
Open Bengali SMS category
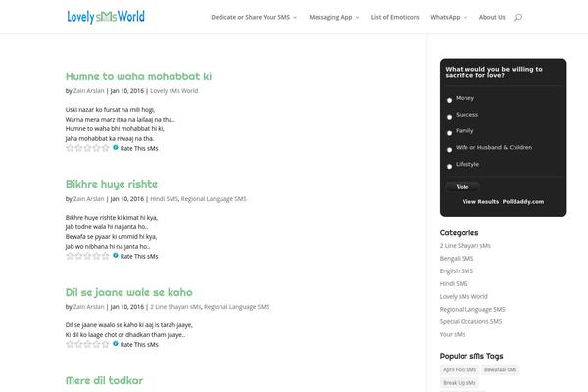pyautogui.click(x=457, y=259)
